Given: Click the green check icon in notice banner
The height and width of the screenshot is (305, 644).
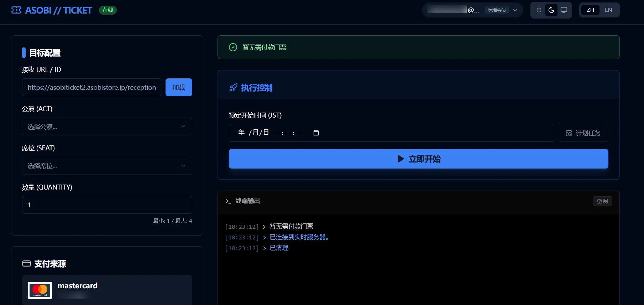Looking at the screenshot, I should [233, 47].
